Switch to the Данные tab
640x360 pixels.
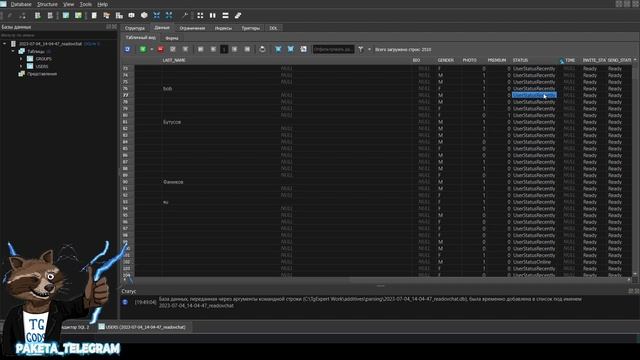click(162, 28)
